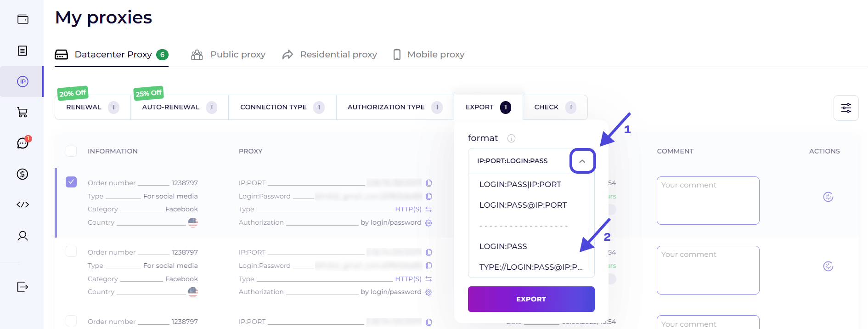Viewport: 868px width, 329px height.
Task: Open the CONNECTION TYPE action tab
Action: click(282, 107)
